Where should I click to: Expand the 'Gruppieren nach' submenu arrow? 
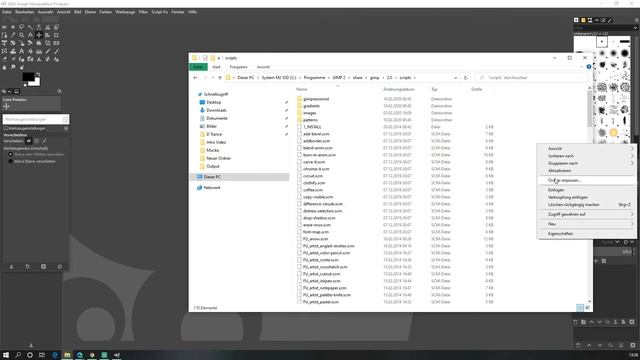(632, 163)
